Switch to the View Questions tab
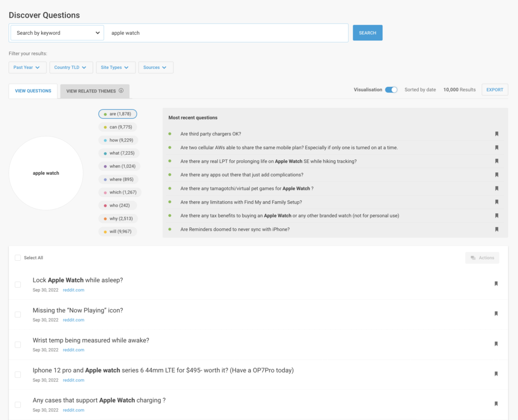The image size is (518, 420). (x=33, y=91)
